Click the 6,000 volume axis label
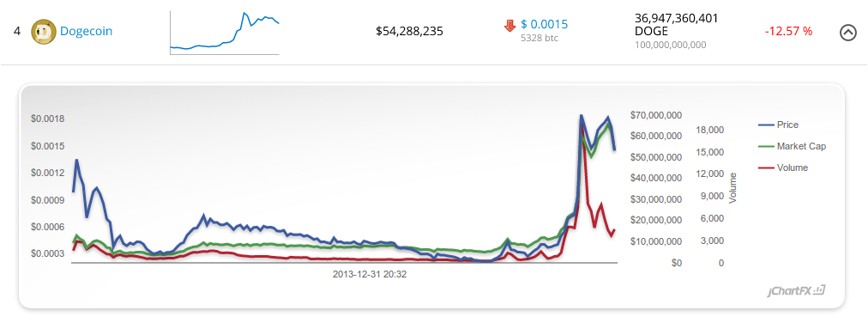 click(x=713, y=218)
